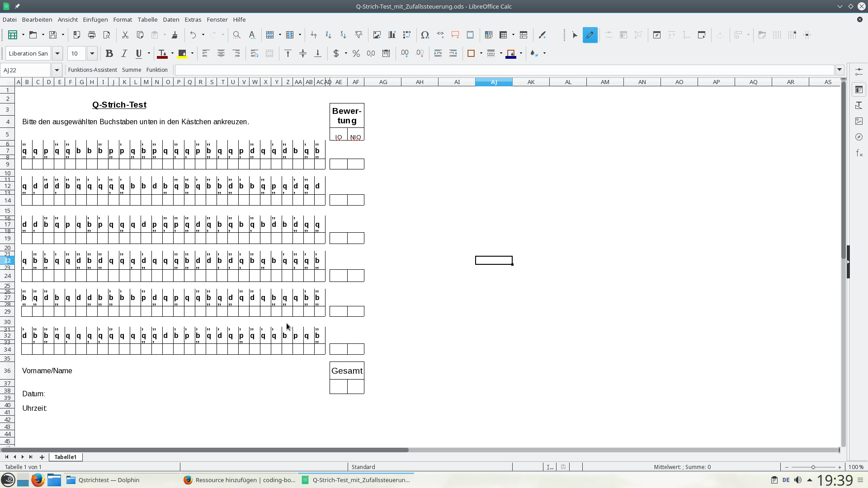The image size is (868, 488).
Task: Open currency format dropdown arrow
Action: pos(346,53)
